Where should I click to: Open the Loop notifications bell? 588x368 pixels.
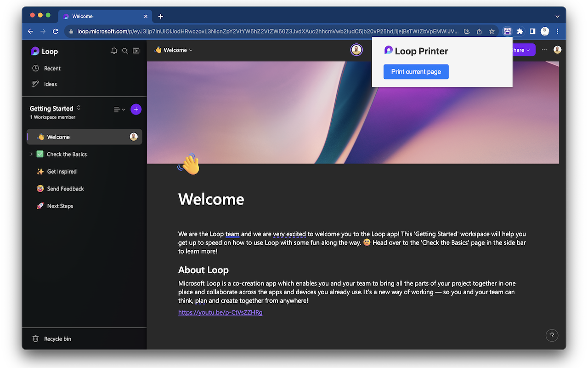(x=114, y=51)
